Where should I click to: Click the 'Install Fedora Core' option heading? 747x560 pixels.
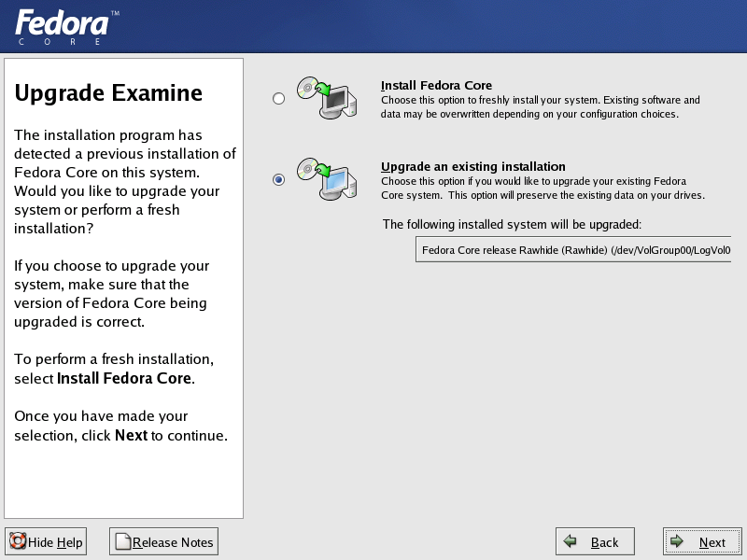click(x=436, y=85)
